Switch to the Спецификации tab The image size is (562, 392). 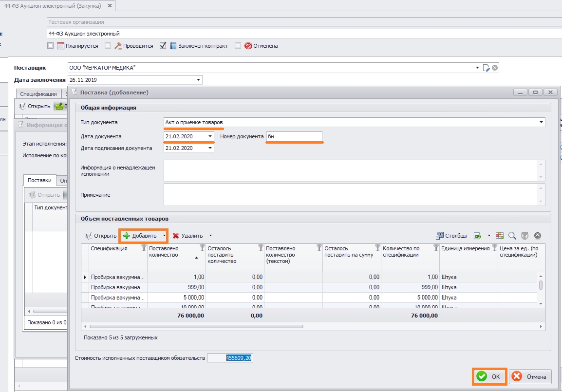click(38, 94)
